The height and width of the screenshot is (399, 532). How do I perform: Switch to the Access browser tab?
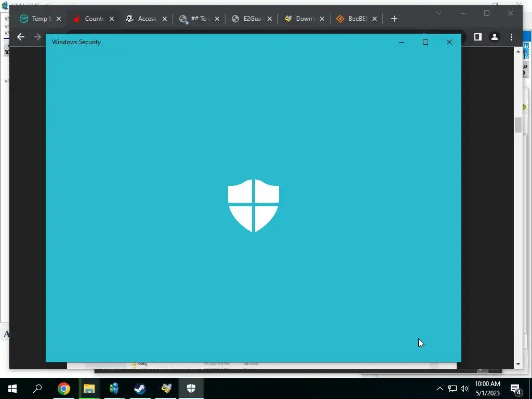[147, 19]
